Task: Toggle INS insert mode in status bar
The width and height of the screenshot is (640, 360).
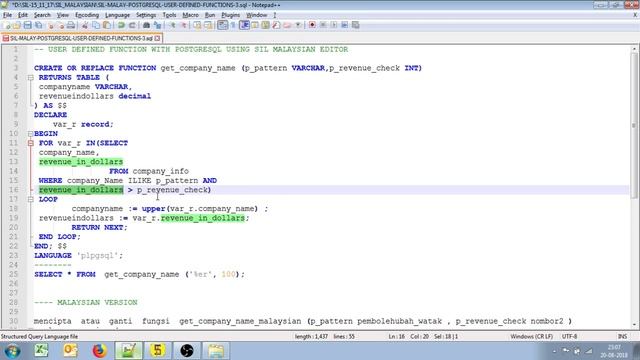Action: [622, 337]
